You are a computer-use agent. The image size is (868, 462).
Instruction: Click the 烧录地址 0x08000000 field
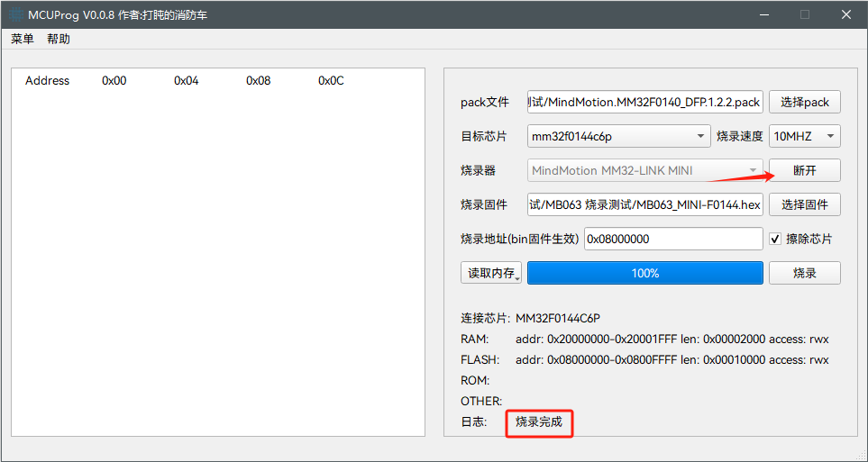point(673,240)
